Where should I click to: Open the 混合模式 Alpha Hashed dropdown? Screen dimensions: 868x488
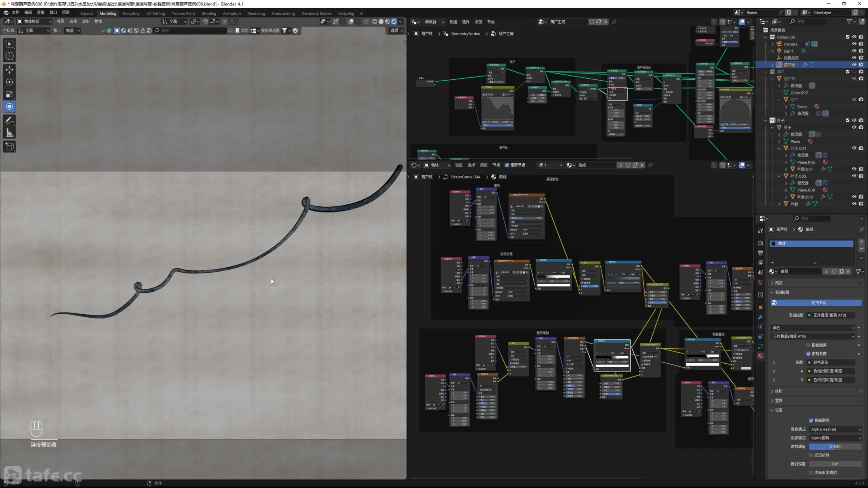click(835, 429)
